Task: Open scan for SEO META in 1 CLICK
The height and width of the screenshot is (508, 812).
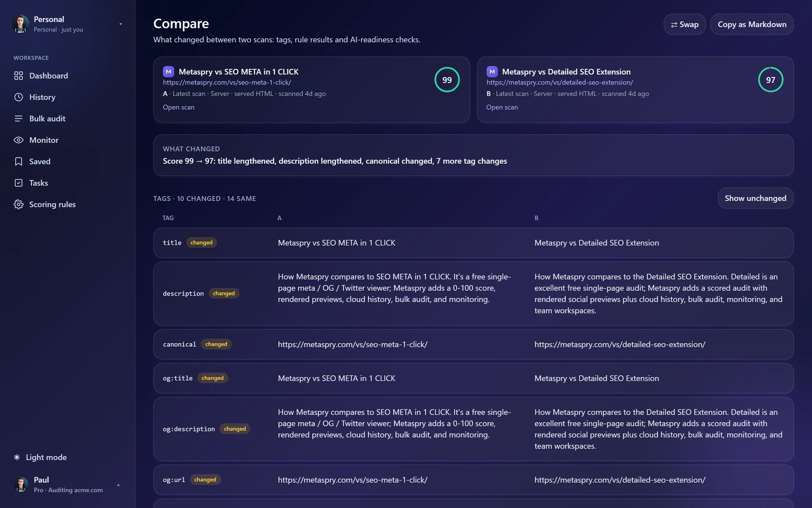Action: click(x=178, y=107)
